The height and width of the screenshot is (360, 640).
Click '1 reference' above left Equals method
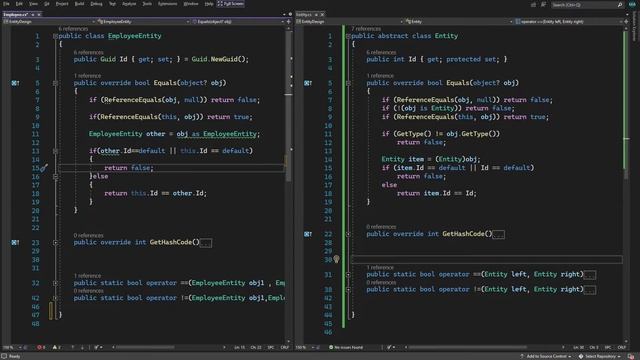click(x=87, y=76)
